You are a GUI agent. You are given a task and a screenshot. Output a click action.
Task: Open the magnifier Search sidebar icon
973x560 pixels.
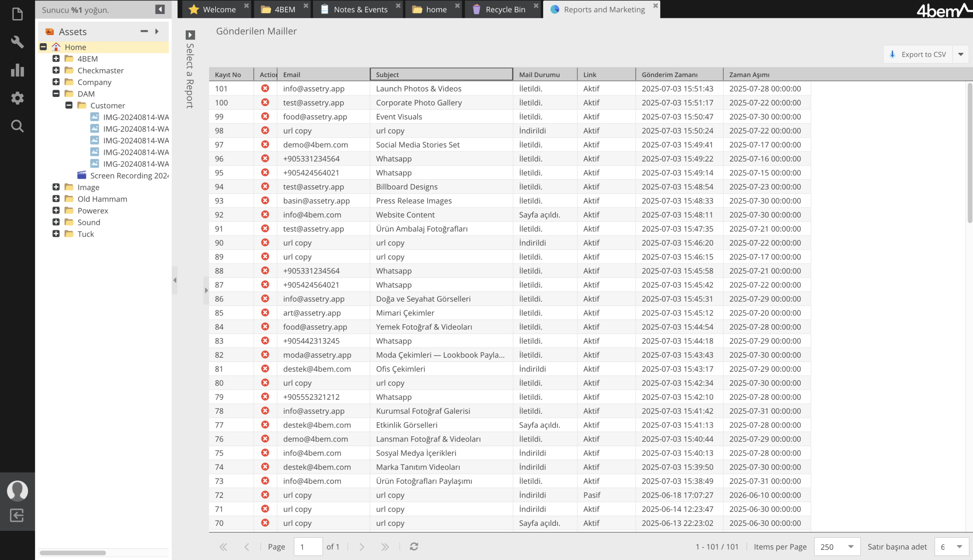pos(17,126)
